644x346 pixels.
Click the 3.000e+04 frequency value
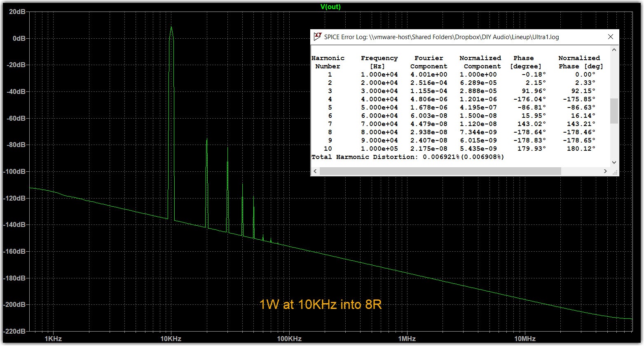379,91
